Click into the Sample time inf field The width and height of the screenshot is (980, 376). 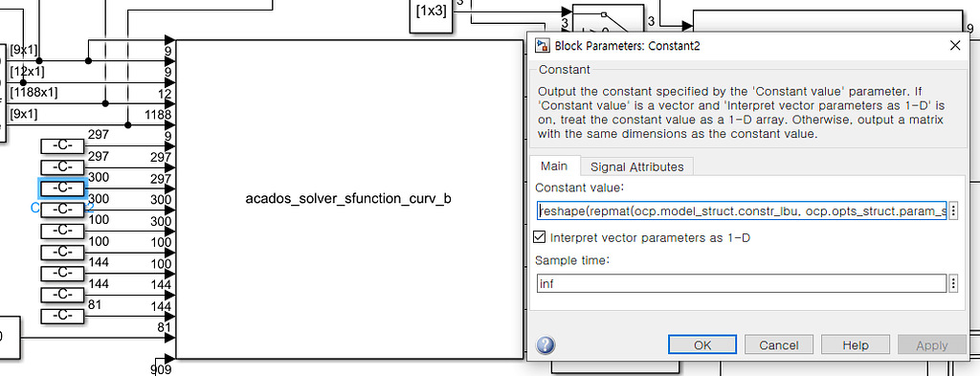(742, 283)
